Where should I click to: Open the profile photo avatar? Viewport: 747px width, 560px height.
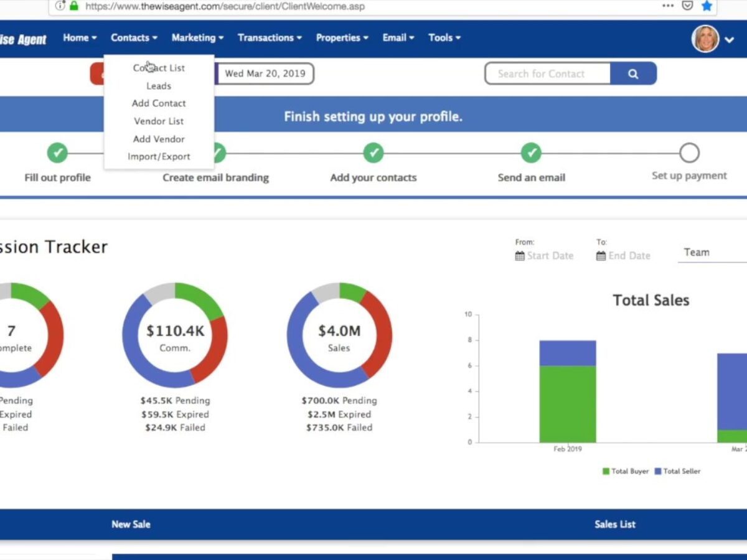pyautogui.click(x=705, y=39)
